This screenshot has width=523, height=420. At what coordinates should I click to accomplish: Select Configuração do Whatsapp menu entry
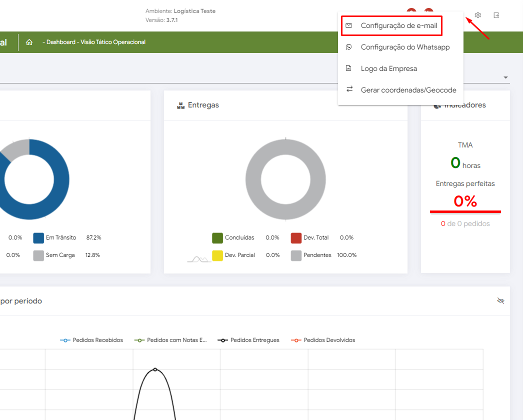405,47
